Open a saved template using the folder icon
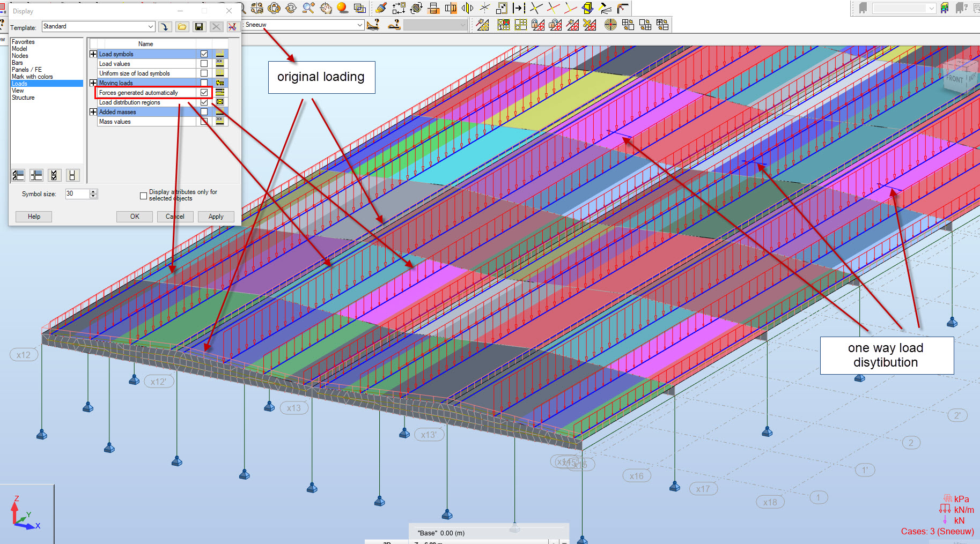Image resolution: width=980 pixels, height=544 pixels. click(182, 26)
